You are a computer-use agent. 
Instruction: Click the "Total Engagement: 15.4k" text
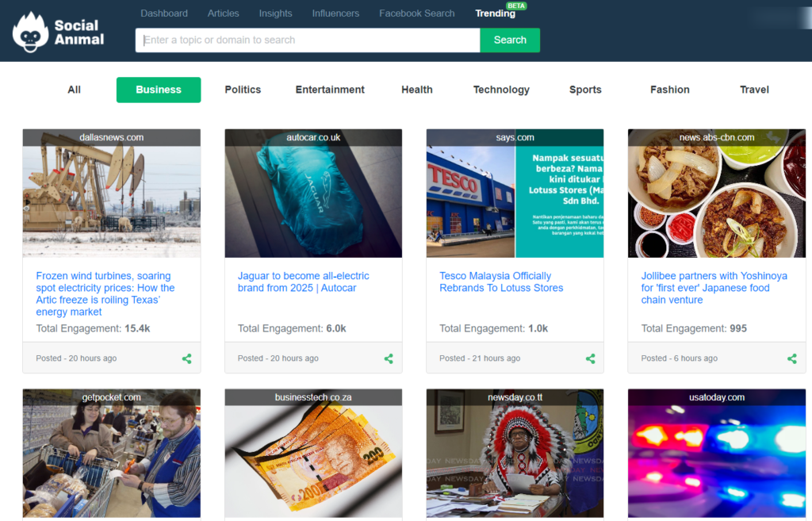tap(94, 328)
